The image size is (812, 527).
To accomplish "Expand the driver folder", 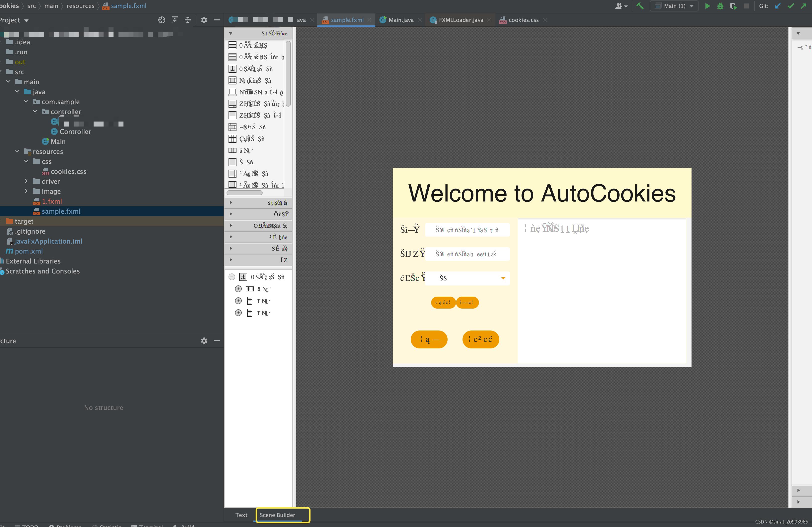I will coord(26,181).
